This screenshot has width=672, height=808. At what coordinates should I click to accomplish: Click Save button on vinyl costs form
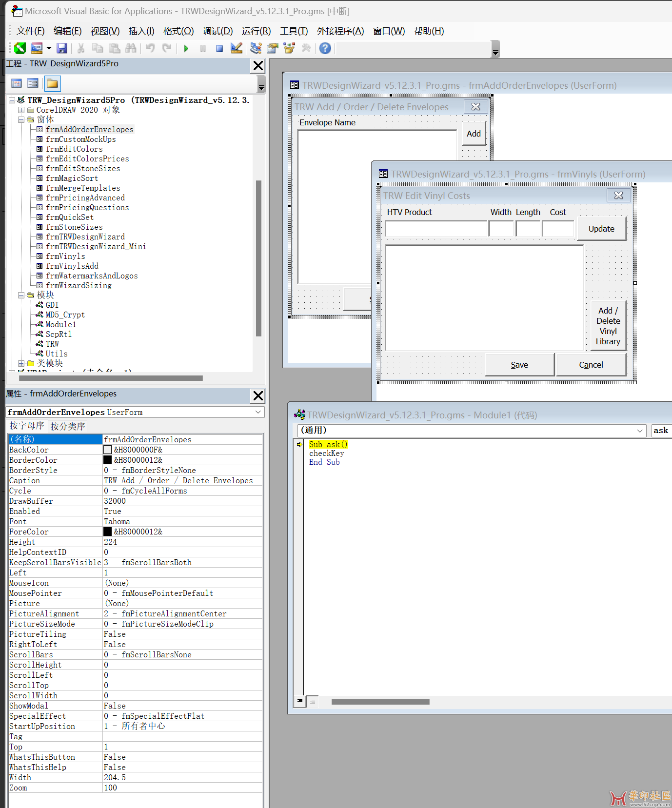[x=519, y=365]
